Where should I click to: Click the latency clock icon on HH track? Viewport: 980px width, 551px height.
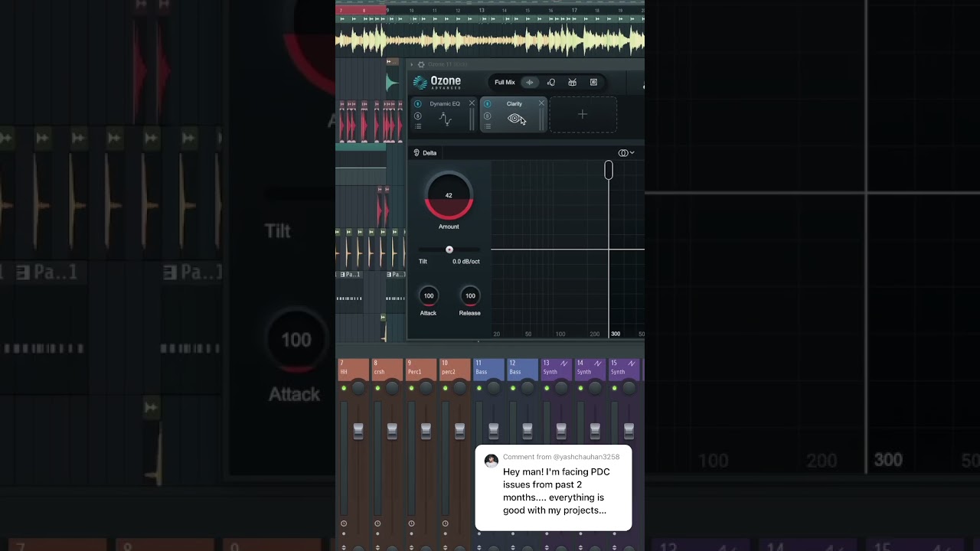point(344,524)
